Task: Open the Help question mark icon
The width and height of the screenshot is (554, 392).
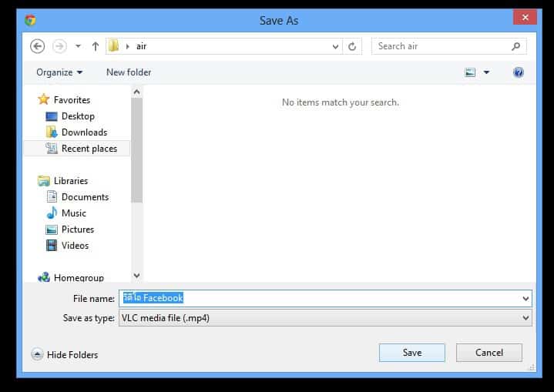Action: 519,72
